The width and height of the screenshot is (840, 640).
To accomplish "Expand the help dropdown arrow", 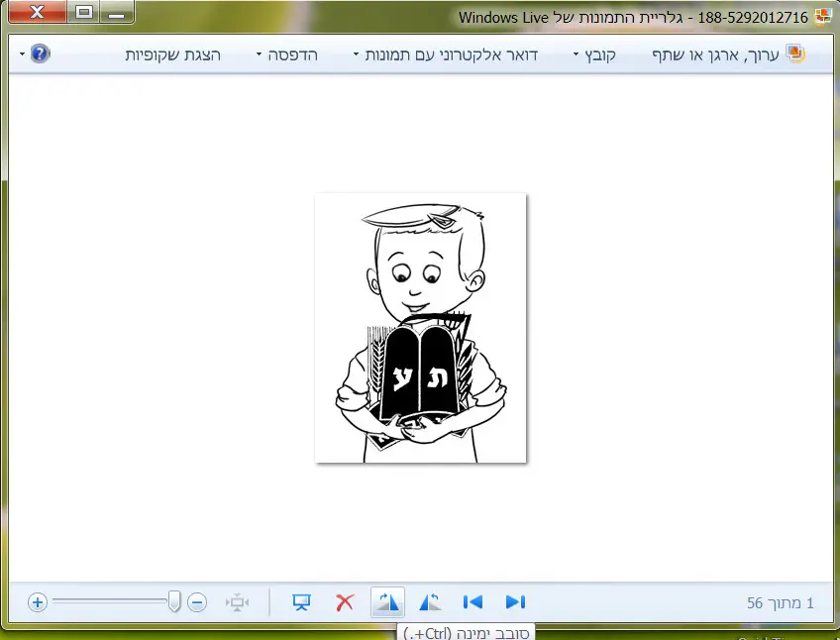I will pyautogui.click(x=22, y=54).
